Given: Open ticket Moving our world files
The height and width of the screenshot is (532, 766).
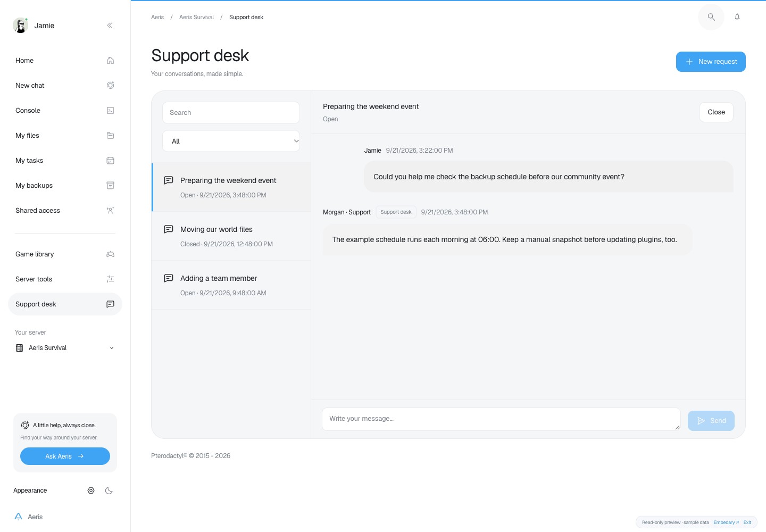Looking at the screenshot, I should 231,236.
